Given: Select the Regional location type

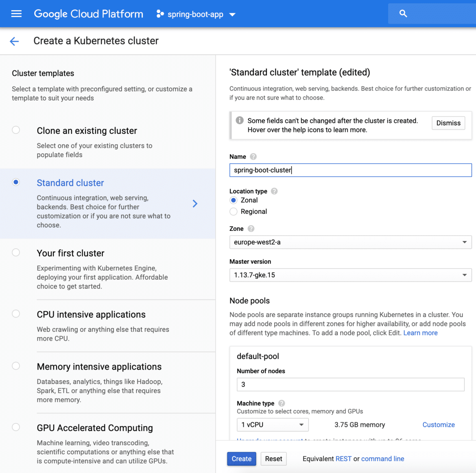Looking at the screenshot, I should (234, 212).
